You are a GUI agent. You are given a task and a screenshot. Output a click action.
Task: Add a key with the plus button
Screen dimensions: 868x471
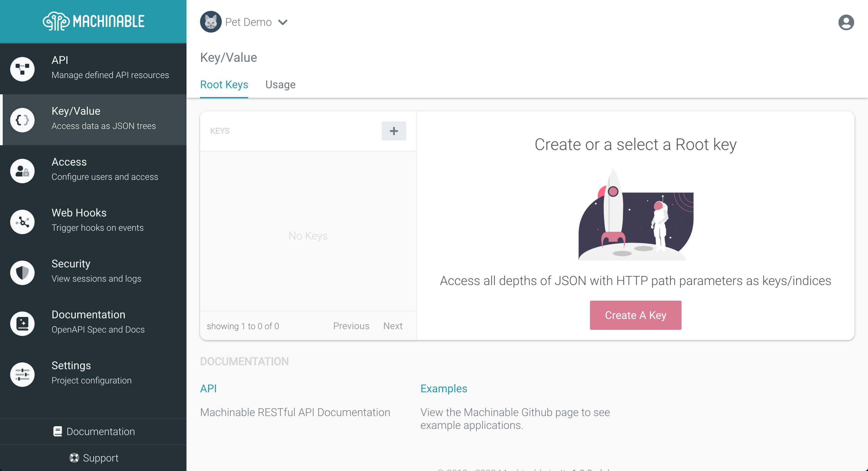tap(394, 131)
